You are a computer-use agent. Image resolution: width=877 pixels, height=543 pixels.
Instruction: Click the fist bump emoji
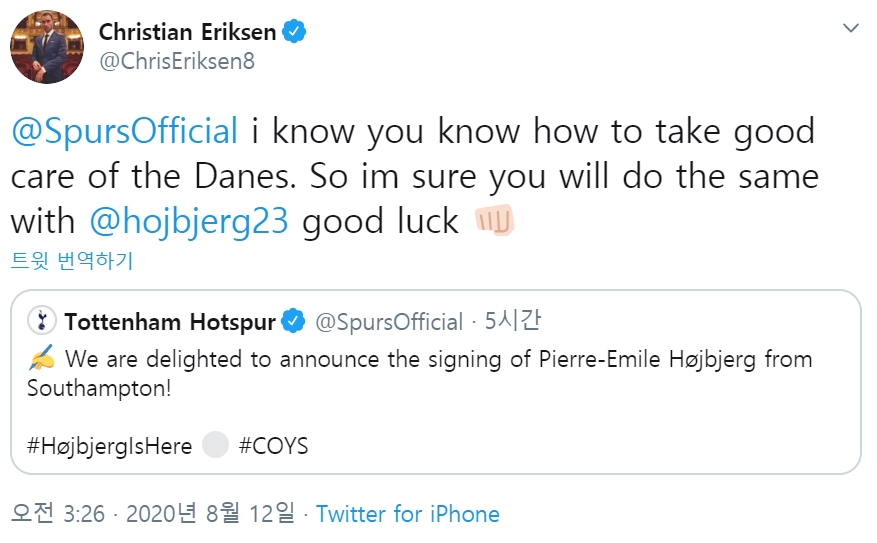(495, 221)
